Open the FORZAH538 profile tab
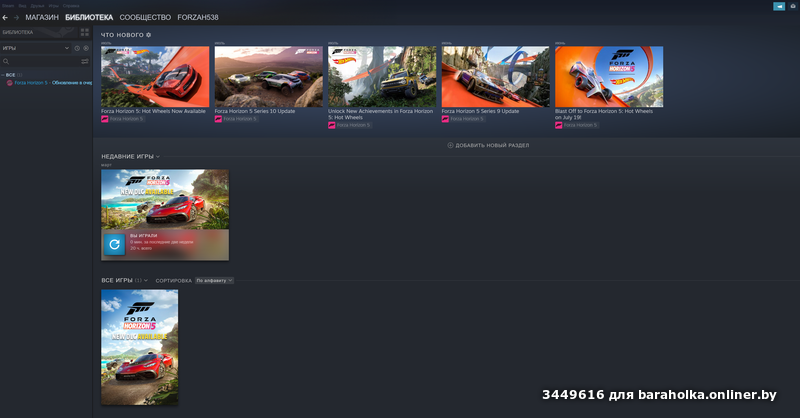 click(197, 17)
